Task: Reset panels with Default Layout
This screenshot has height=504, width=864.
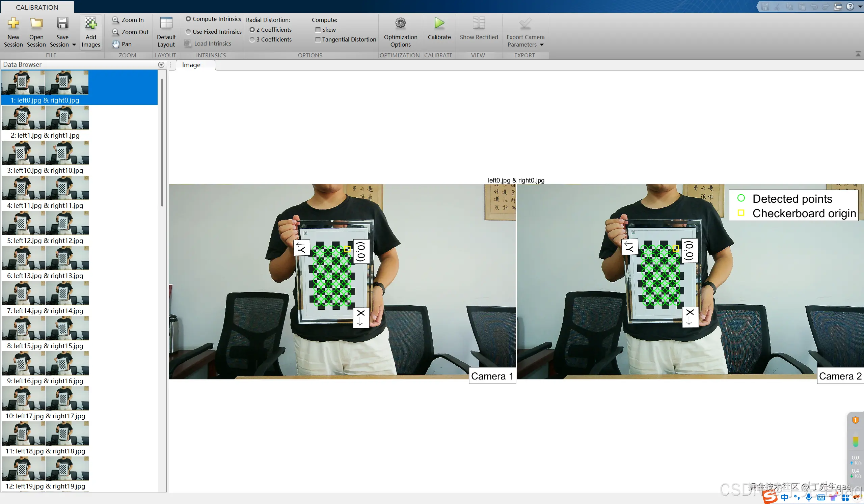Action: [166, 31]
